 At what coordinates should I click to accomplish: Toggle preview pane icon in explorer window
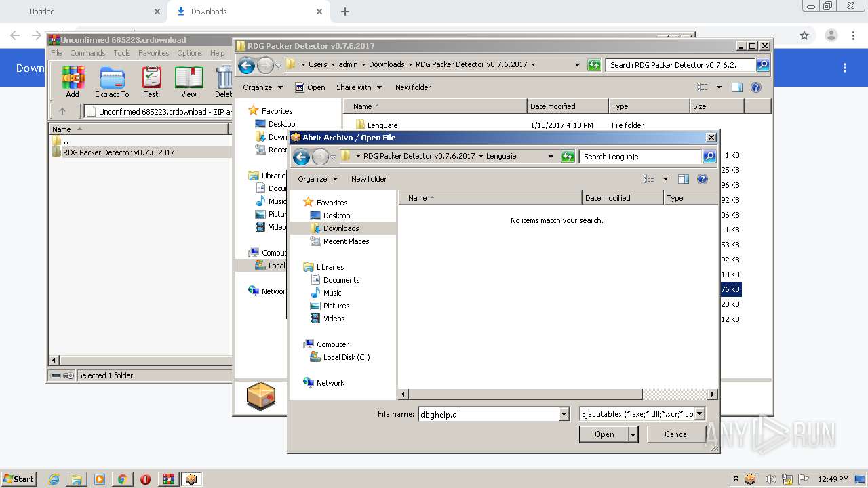(737, 87)
